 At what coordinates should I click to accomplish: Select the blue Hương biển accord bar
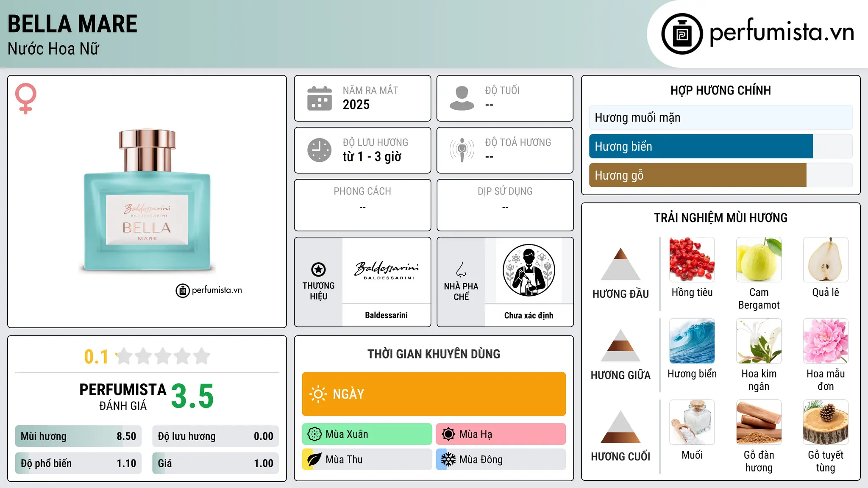(x=721, y=146)
